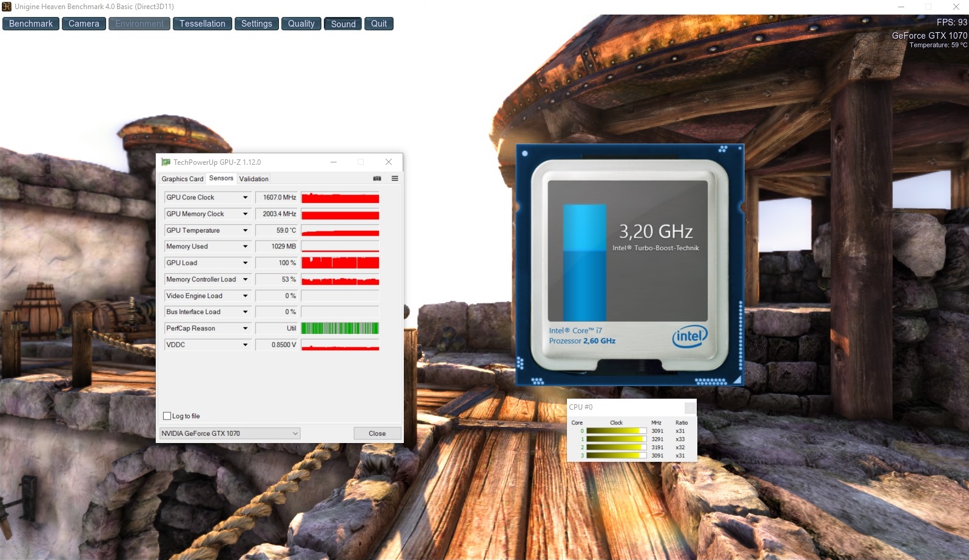
Task: Click the 0.8500 V VDDC value
Action: (x=277, y=345)
